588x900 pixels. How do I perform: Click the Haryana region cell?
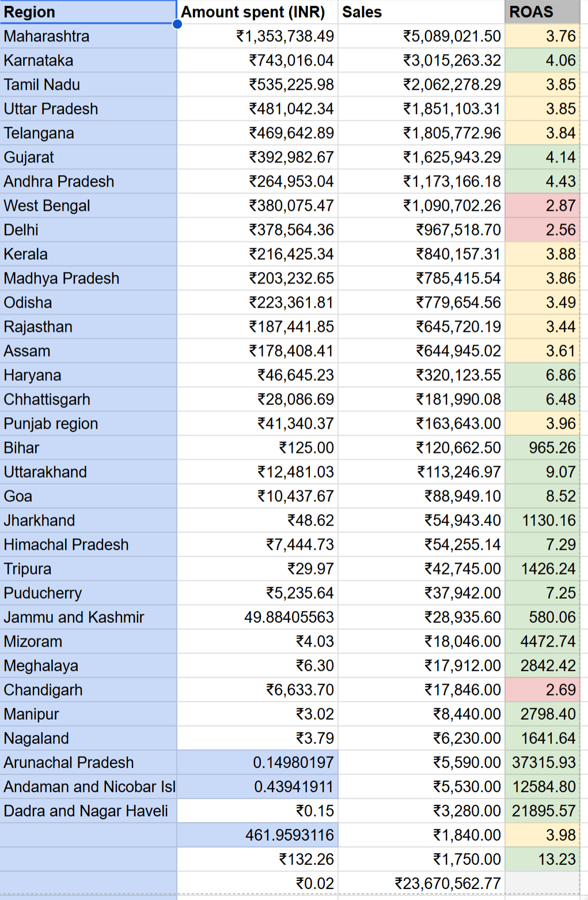pos(88,375)
